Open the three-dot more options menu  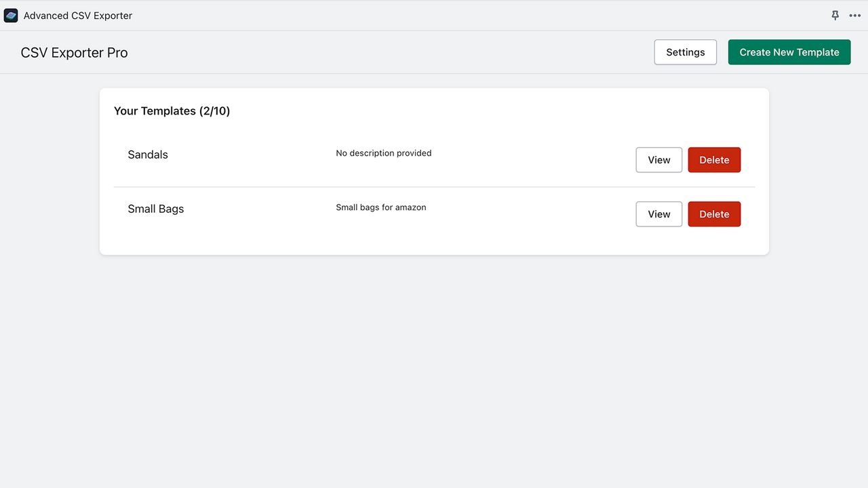(855, 16)
